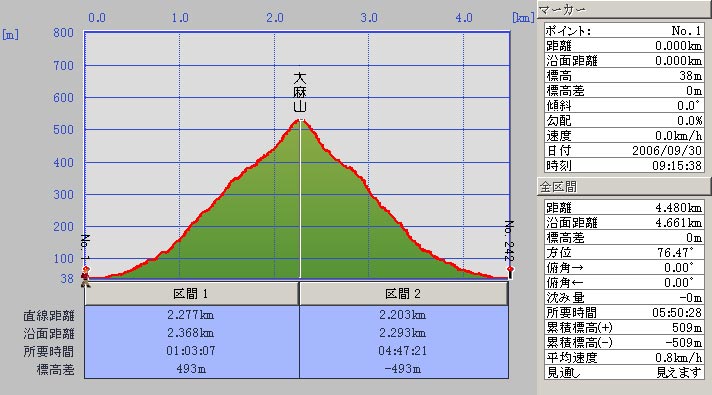Select the No. 242 end marker pin

pyautogui.click(x=510, y=272)
